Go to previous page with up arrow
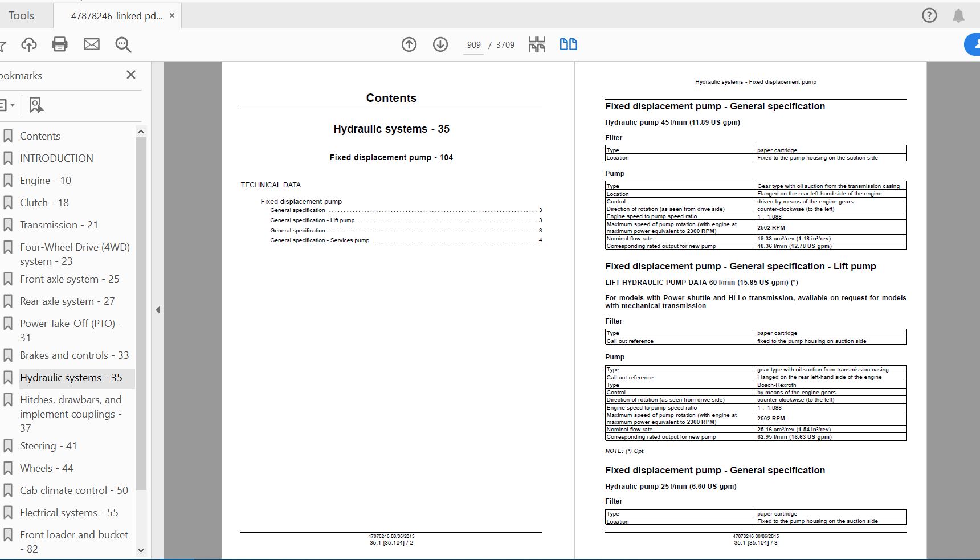The height and width of the screenshot is (560, 980). click(x=409, y=44)
